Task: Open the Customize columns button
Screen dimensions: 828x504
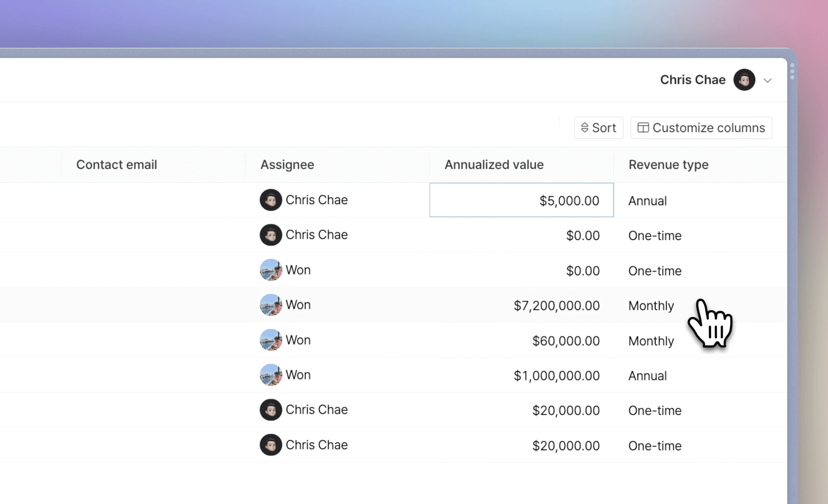Action: (x=701, y=128)
